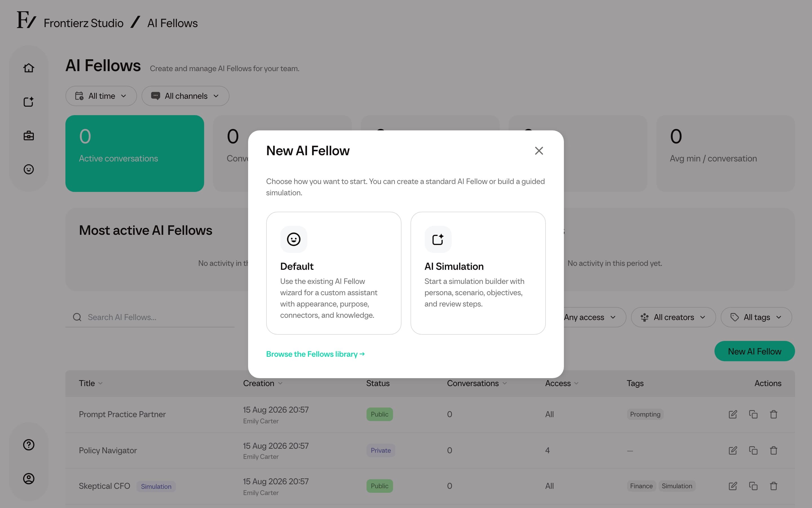Click the Most active AI Fellows heading
This screenshot has height=508, width=812.
(x=145, y=231)
